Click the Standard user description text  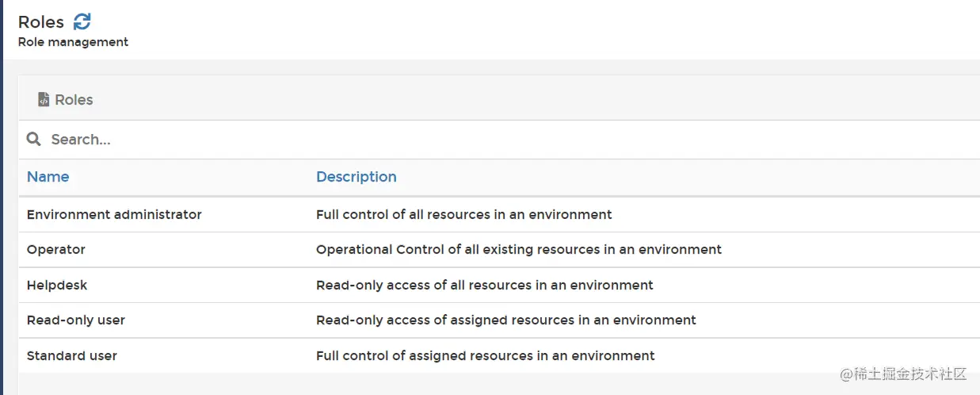[x=485, y=355]
